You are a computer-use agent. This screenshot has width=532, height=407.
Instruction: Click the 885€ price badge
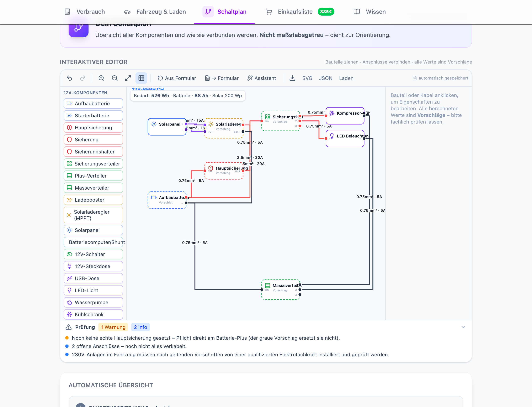(x=326, y=12)
